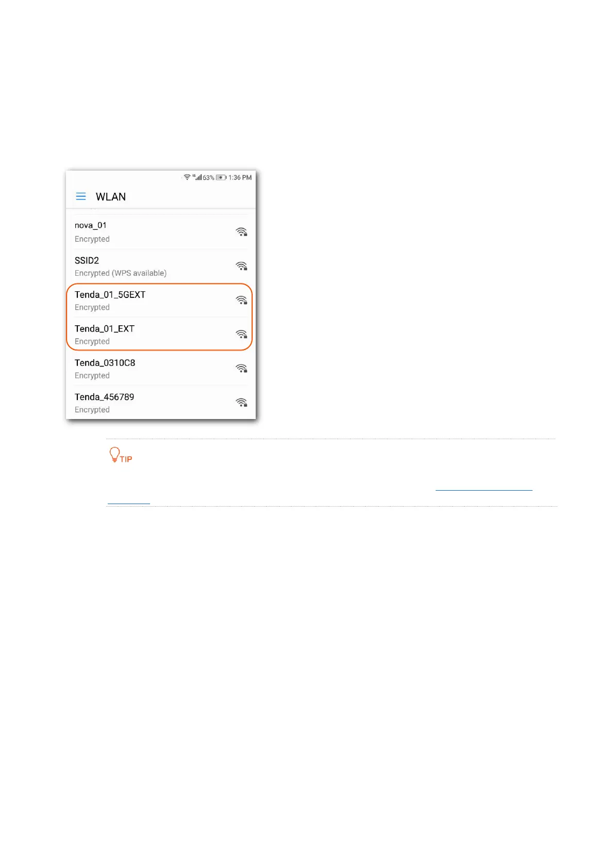Connect to Tenda_01_5GEXT network
Image resolution: width=614 pixels, height=868 pixels.
(x=161, y=301)
